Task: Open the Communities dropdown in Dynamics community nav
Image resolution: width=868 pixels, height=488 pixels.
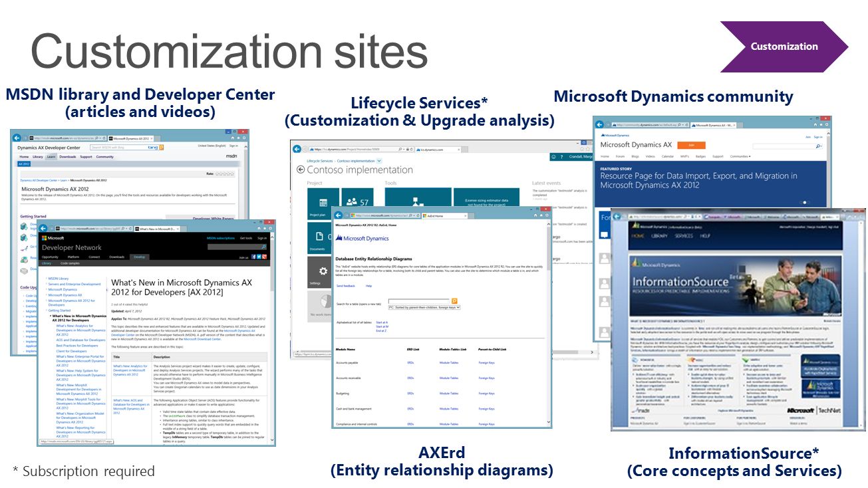Action: tap(740, 157)
